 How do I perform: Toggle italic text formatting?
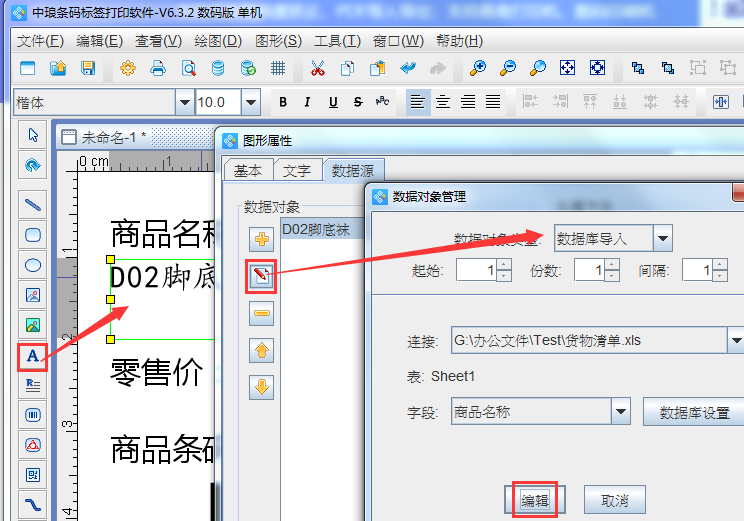[x=307, y=102]
